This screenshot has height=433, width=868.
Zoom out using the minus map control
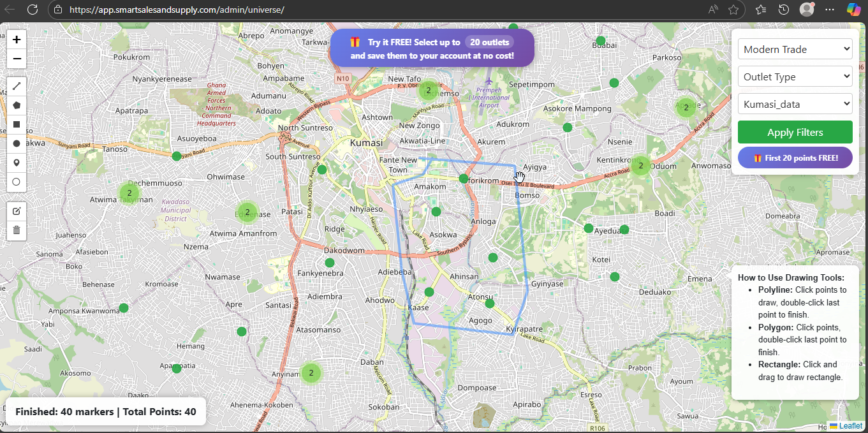click(x=16, y=59)
